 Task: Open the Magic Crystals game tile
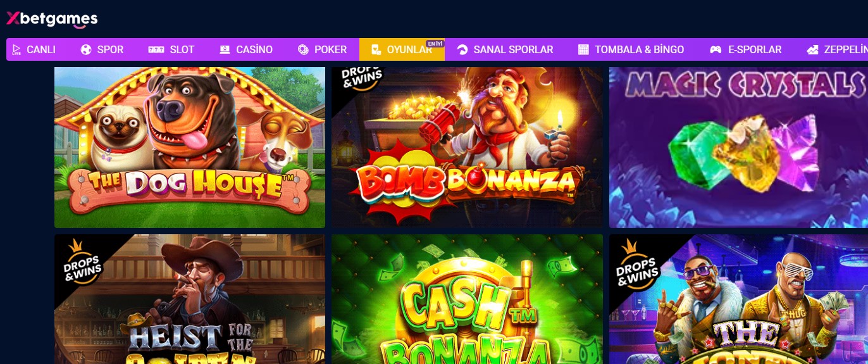click(x=738, y=147)
